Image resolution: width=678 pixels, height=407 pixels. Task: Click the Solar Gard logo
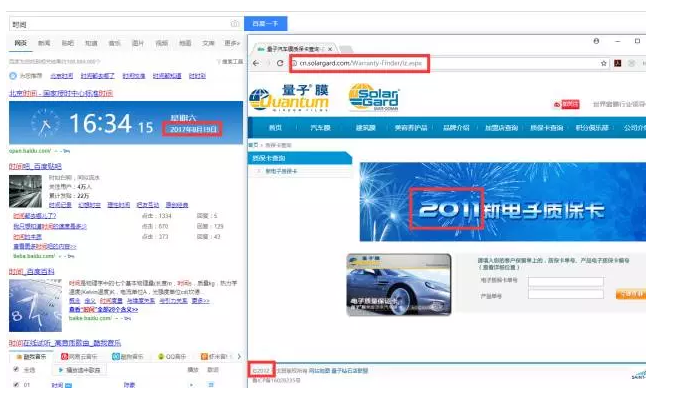[x=374, y=97]
